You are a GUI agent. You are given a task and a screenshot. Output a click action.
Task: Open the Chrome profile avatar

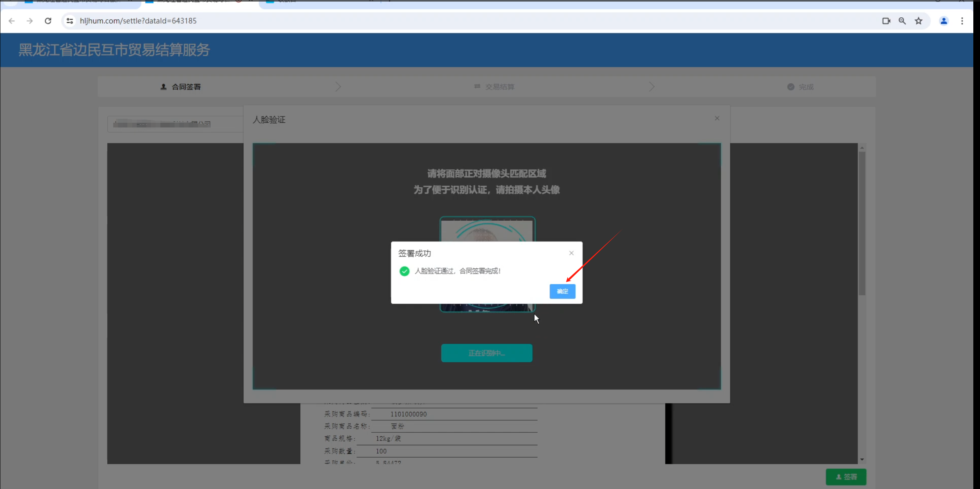pos(943,21)
